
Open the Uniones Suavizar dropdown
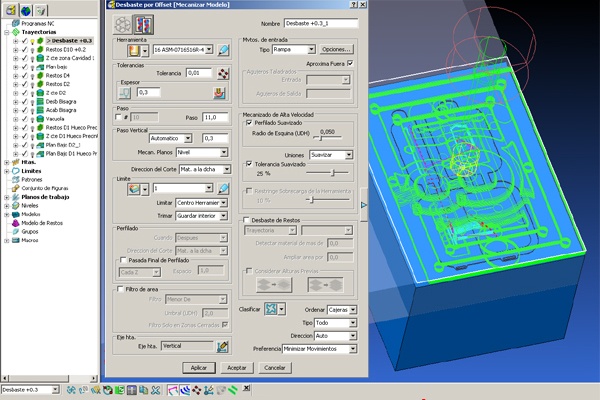pos(331,155)
